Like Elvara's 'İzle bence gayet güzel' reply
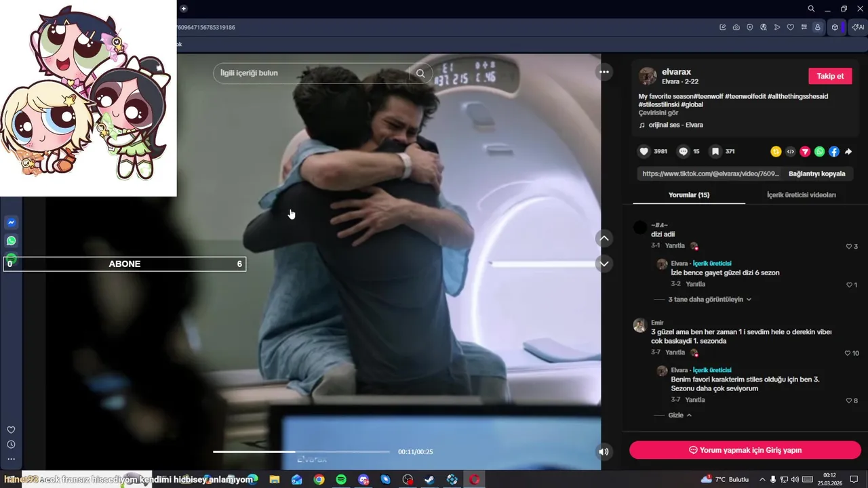868x488 pixels. [849, 285]
